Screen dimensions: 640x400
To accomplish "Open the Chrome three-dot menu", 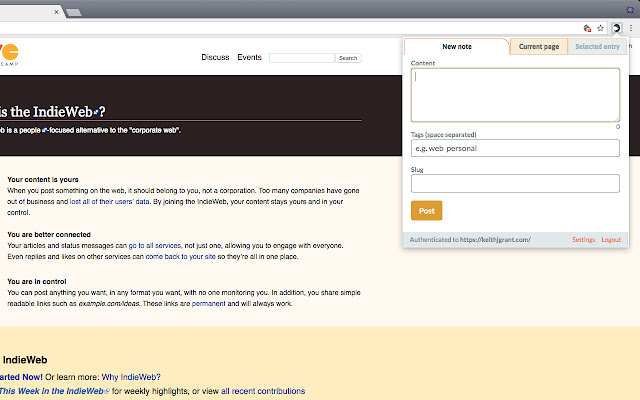I will click(631, 28).
